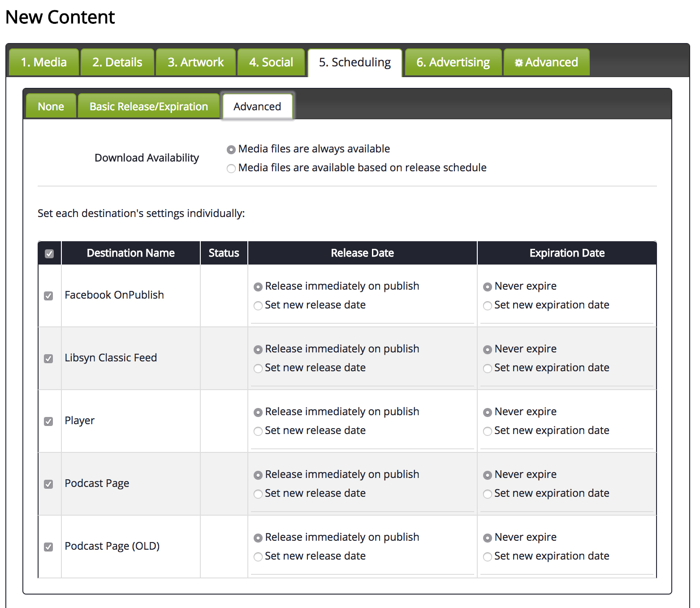Uncheck the Podcast Page (OLD) checkbox

(48, 547)
